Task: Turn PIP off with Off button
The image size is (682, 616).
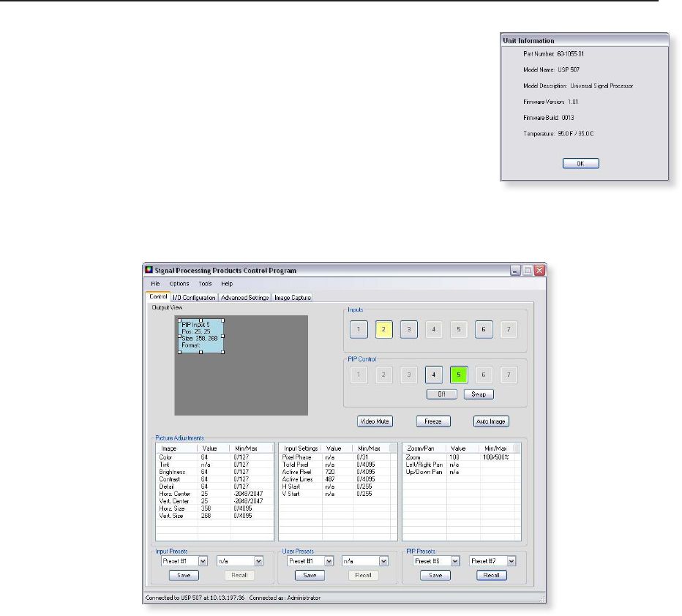Action: click(442, 394)
